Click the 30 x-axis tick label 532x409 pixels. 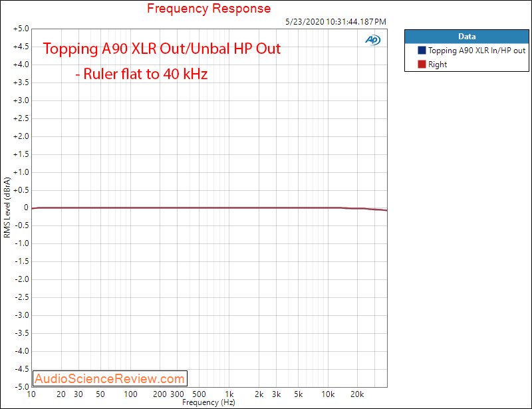coord(78,394)
